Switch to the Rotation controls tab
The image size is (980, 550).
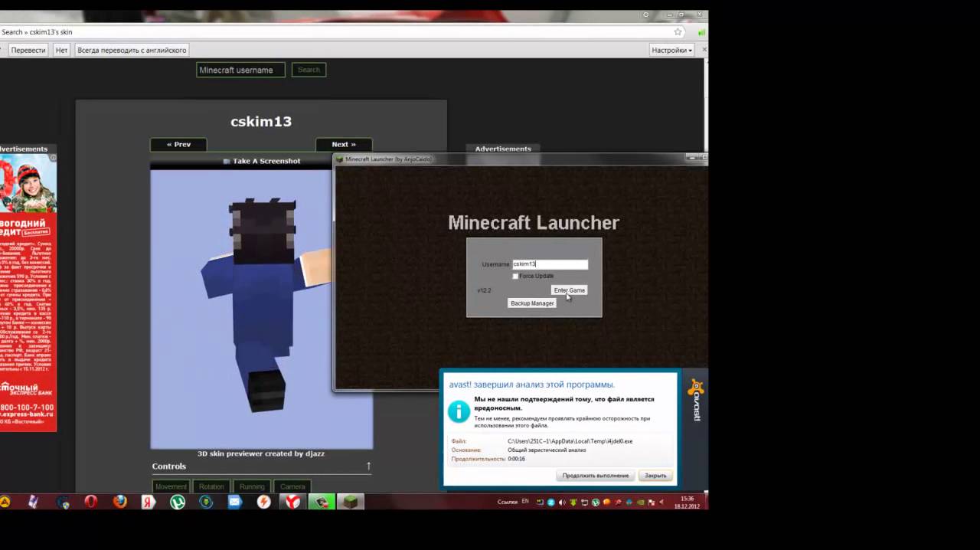[x=211, y=486]
